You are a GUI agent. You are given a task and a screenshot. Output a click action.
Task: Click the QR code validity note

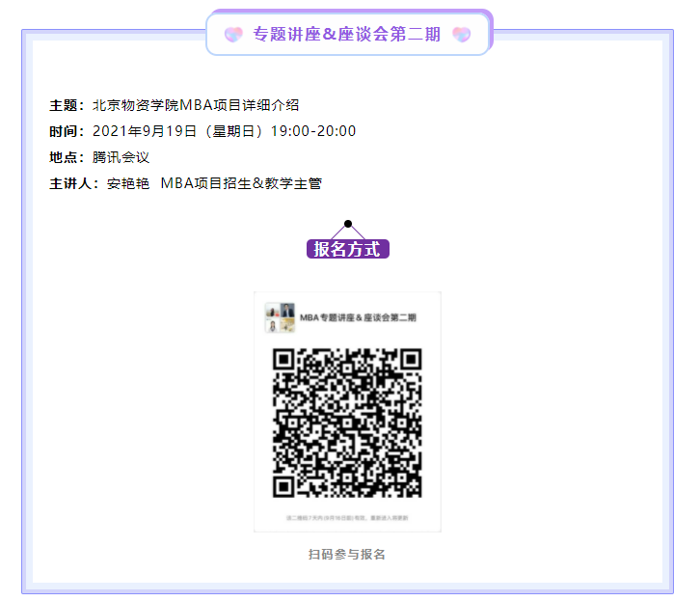(x=347, y=518)
